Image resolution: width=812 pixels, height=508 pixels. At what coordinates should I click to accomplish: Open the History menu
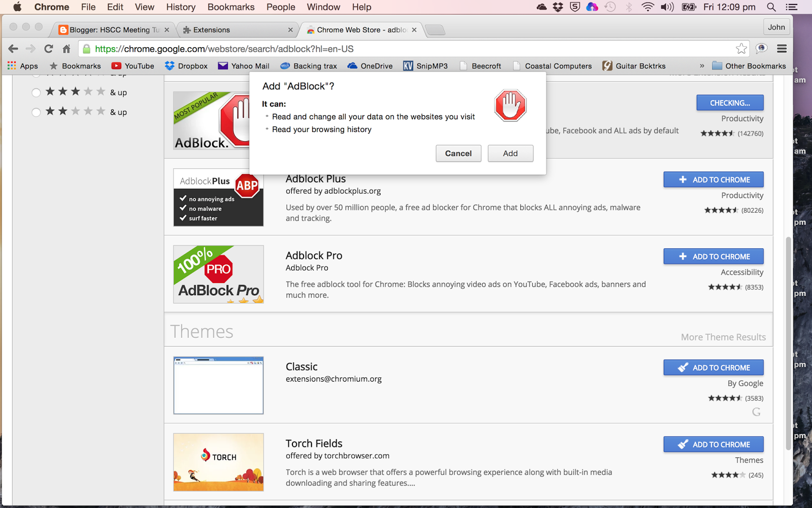[x=181, y=7]
